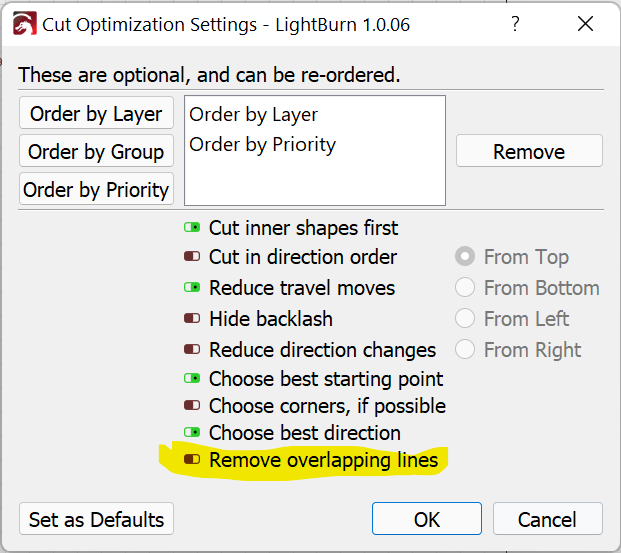
Task: Disable Reduce travel moves switch
Action: pos(192,287)
